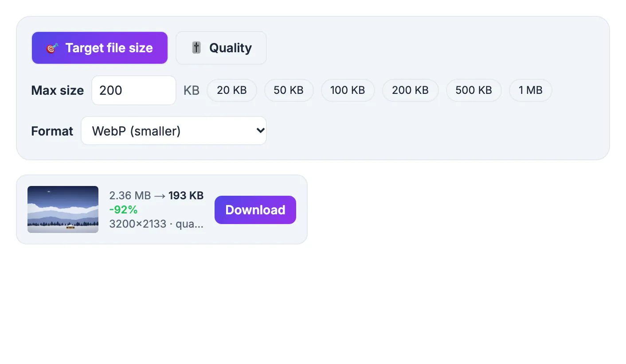Image resolution: width=626 pixels, height=364 pixels.
Task: Pick the 100 KB size preset
Action: pyautogui.click(x=348, y=90)
